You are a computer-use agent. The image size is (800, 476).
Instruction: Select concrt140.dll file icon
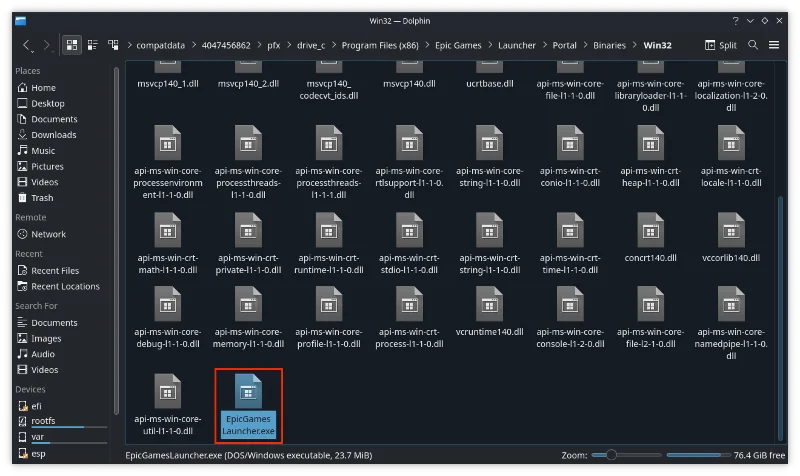click(x=651, y=231)
